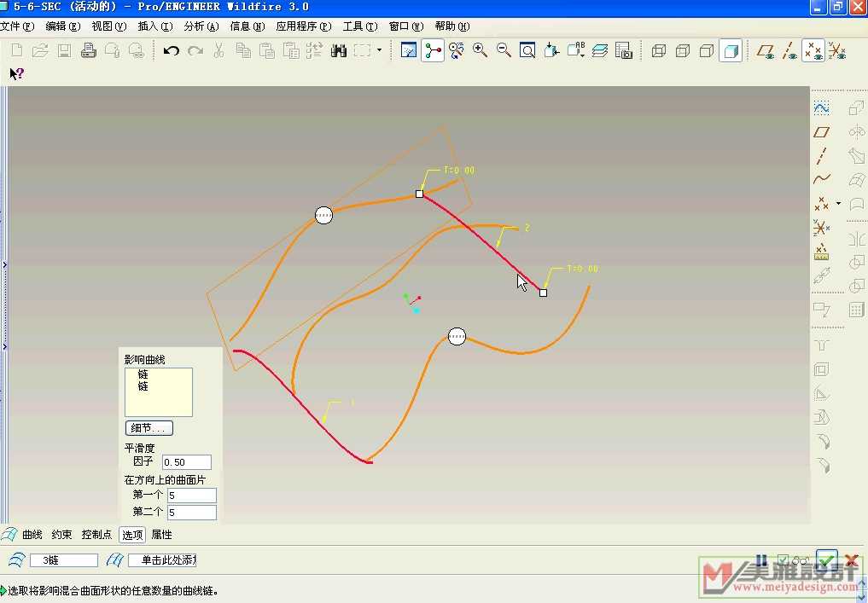Expand the lower left-edge panel arrow
Screen dimensions: 868x603
coord(4,346)
